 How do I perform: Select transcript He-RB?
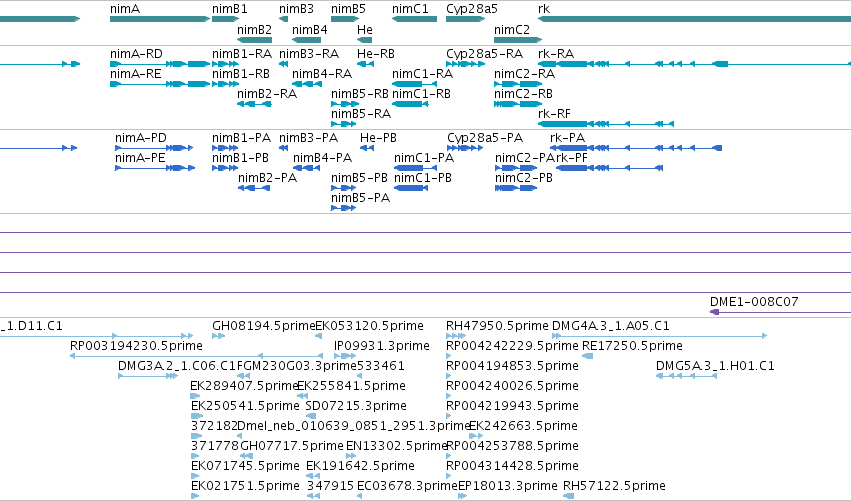[376, 54]
